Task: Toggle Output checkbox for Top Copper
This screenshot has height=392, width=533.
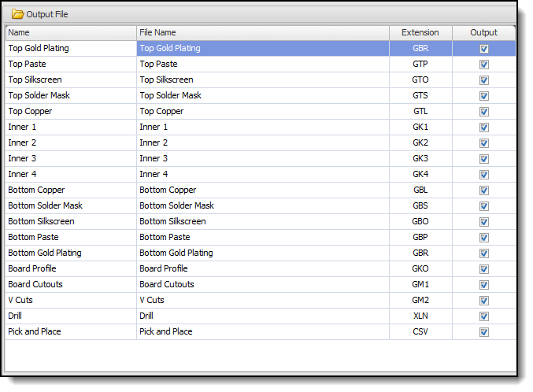Action: tap(483, 112)
